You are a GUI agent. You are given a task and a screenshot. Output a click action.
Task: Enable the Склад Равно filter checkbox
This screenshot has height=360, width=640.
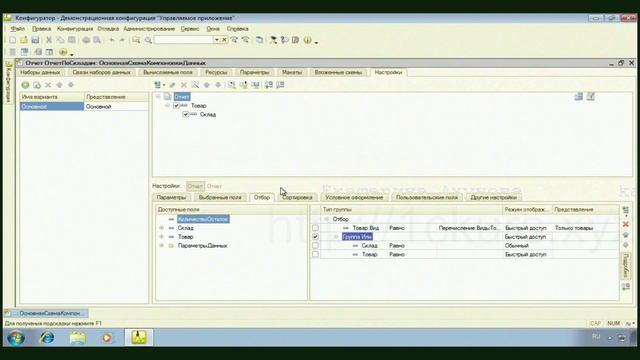(x=315, y=246)
